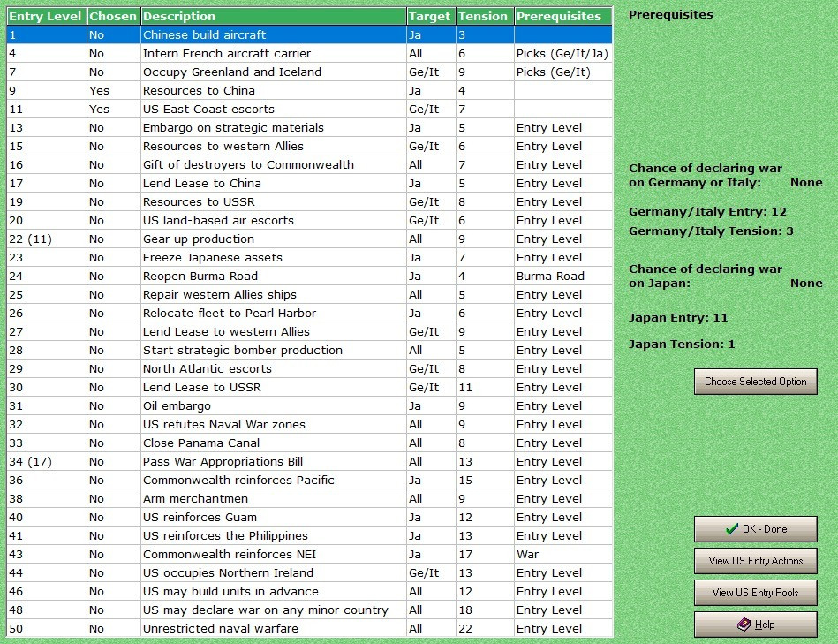Click the Prerequisites panel heading on right

coord(671,14)
